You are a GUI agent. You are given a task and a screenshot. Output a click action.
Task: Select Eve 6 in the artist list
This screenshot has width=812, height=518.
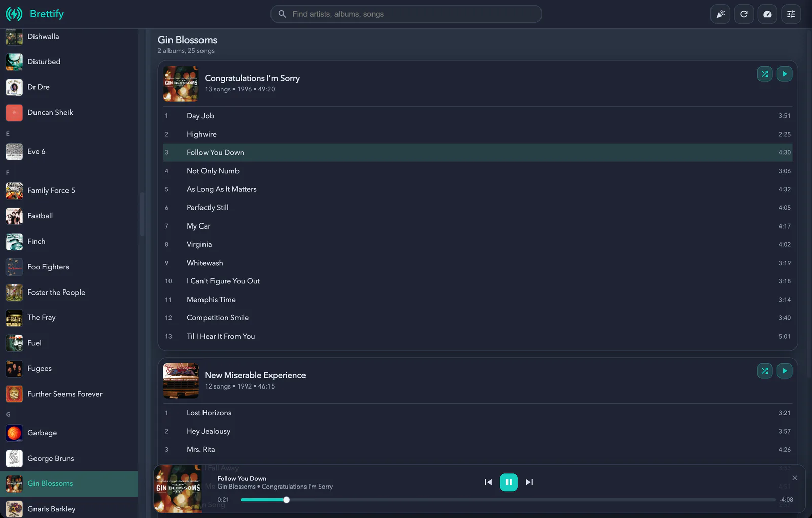click(69, 152)
